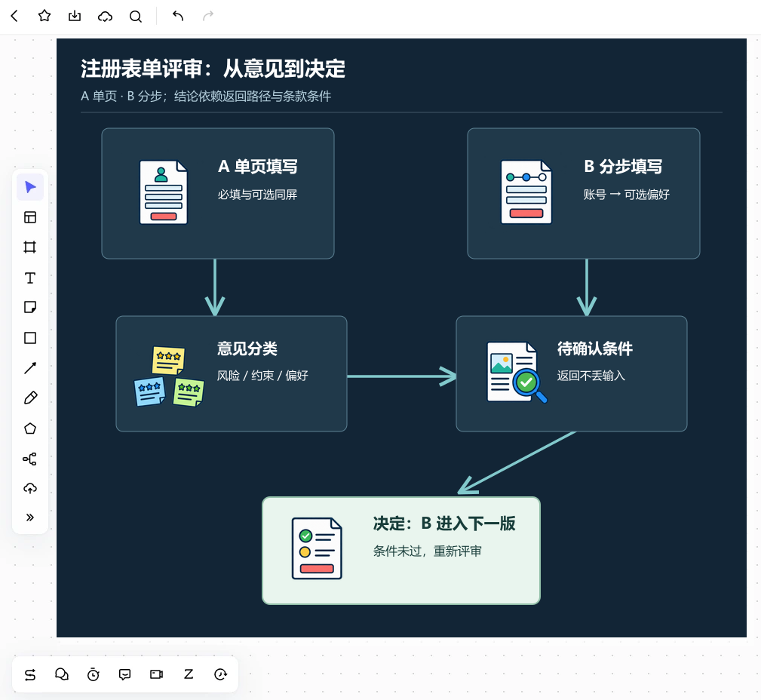Redo the last undone action
761x700 pixels.
tap(208, 16)
